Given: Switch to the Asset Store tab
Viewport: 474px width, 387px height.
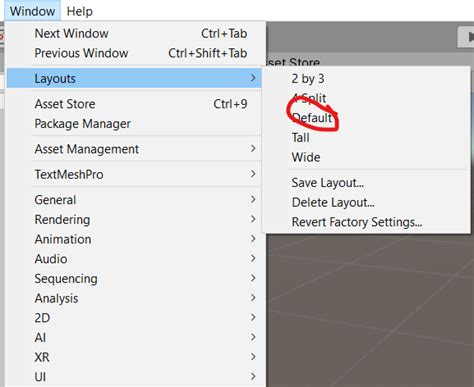Looking at the screenshot, I should [x=293, y=62].
